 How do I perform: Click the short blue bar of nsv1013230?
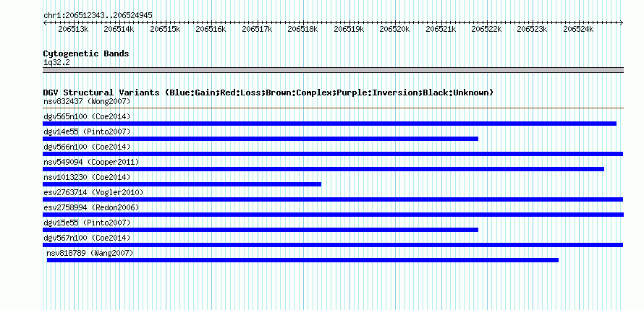(x=182, y=184)
